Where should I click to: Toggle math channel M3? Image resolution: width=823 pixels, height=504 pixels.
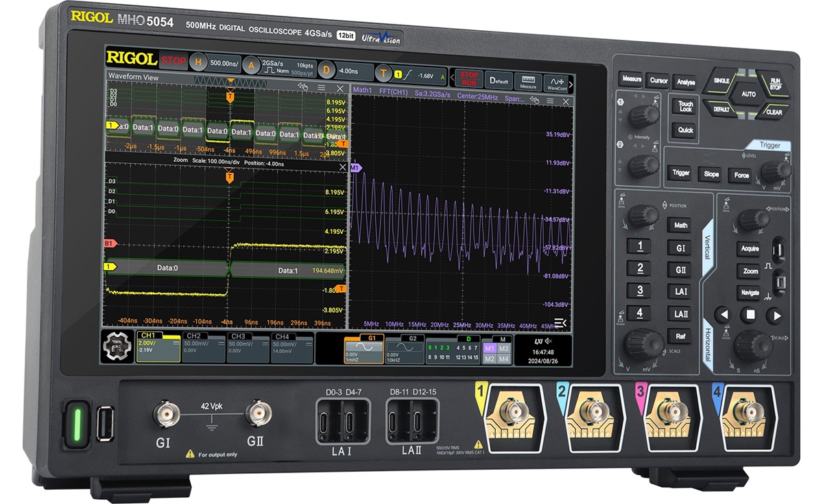[504, 349]
